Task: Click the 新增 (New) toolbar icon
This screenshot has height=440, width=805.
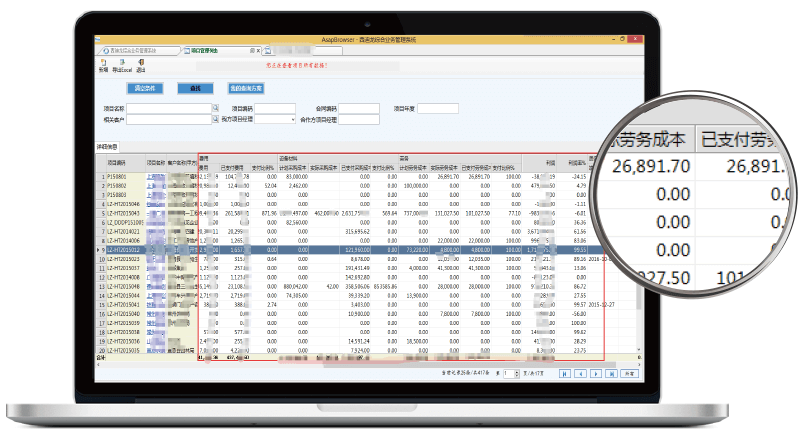Action: pyautogui.click(x=103, y=65)
